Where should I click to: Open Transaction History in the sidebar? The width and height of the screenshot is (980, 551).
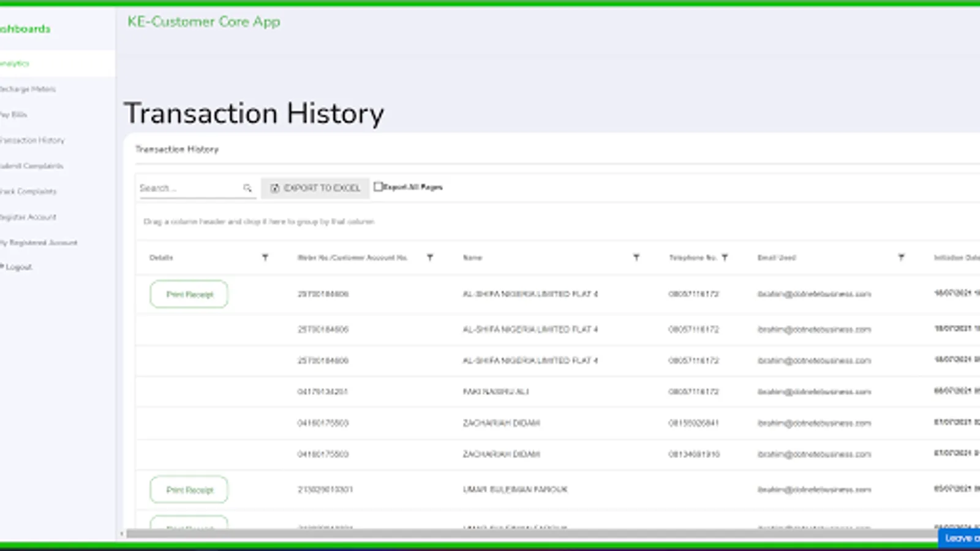[32, 140]
